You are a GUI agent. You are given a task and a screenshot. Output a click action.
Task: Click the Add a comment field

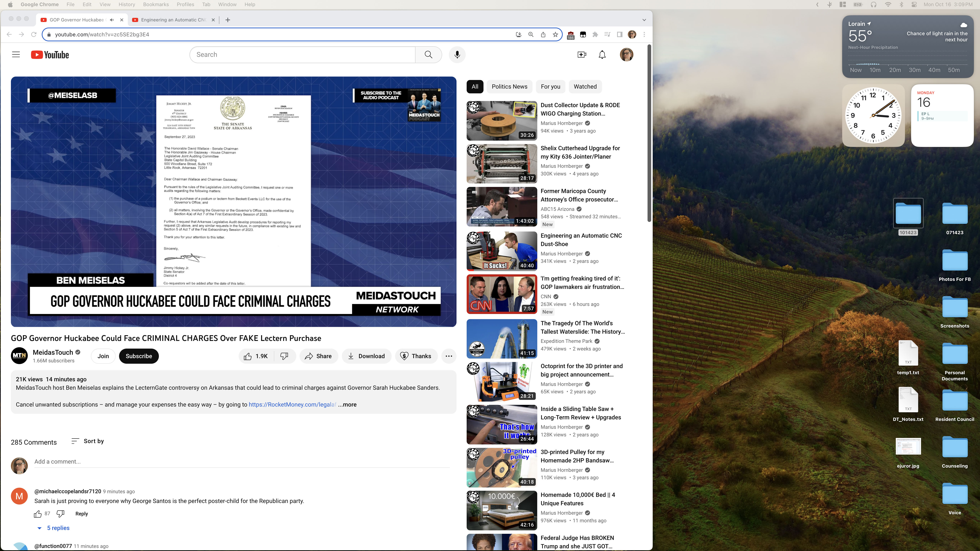pos(242,462)
